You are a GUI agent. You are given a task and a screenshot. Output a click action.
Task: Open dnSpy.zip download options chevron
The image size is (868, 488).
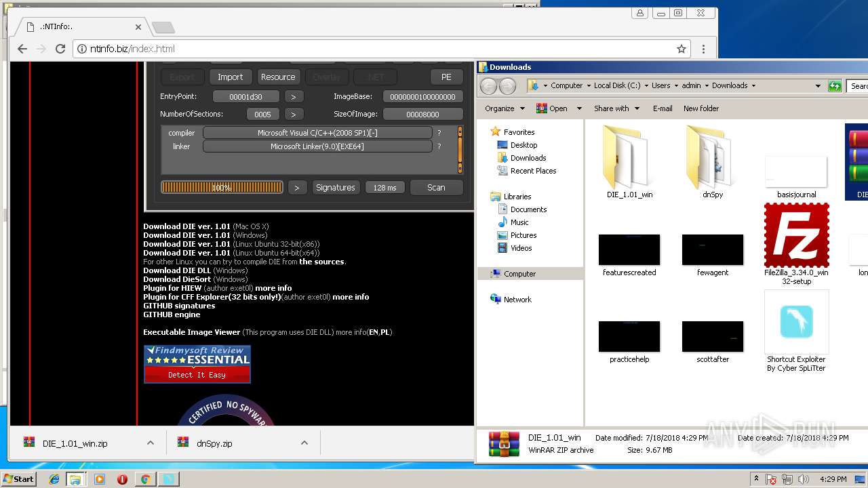point(304,443)
